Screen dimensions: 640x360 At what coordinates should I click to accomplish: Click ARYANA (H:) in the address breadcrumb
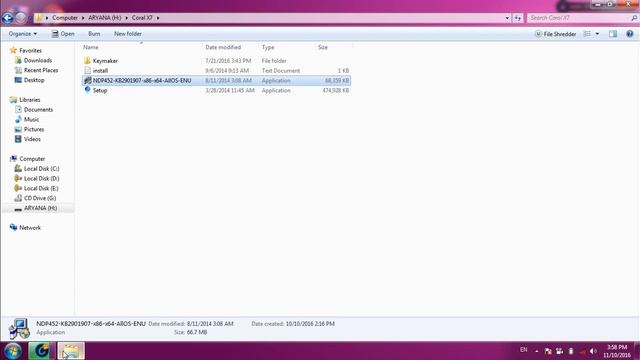(104, 18)
